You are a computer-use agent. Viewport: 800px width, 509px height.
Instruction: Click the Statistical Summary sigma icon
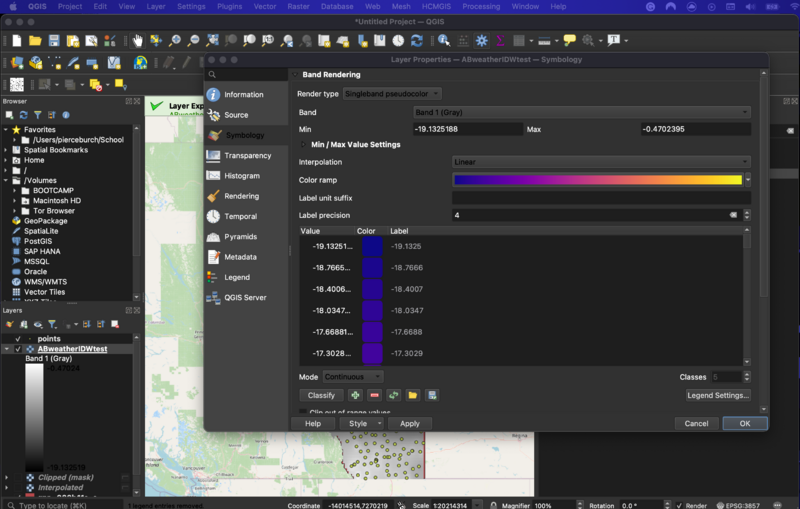tap(500, 41)
